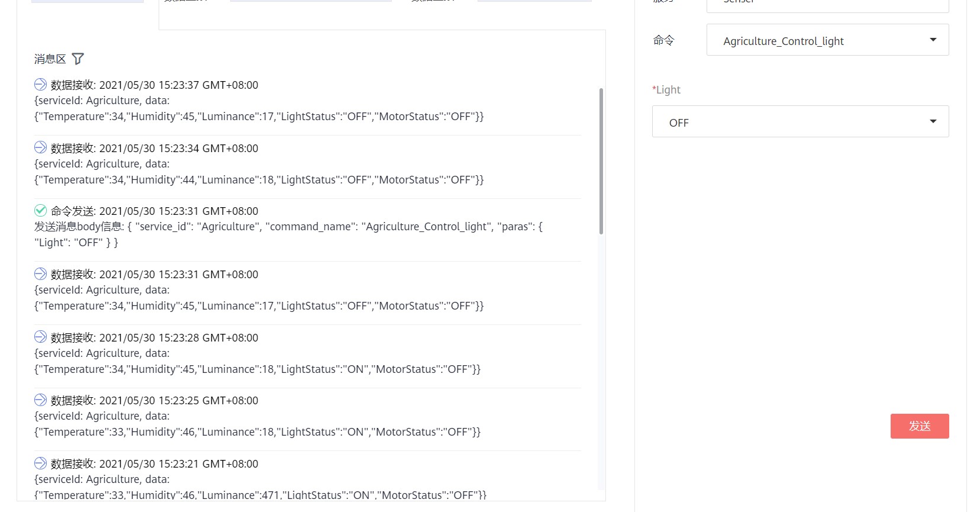
Task: Click the green check icon for 命令发送
Action: coord(40,211)
